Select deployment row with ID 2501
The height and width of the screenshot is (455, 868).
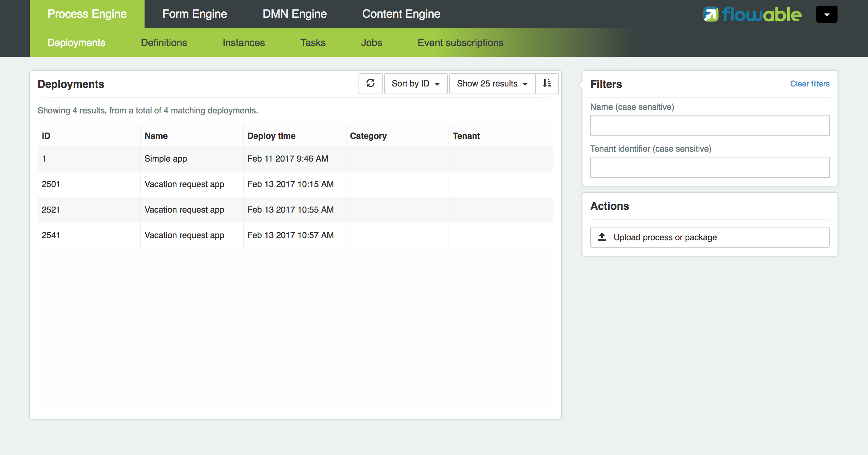point(295,184)
